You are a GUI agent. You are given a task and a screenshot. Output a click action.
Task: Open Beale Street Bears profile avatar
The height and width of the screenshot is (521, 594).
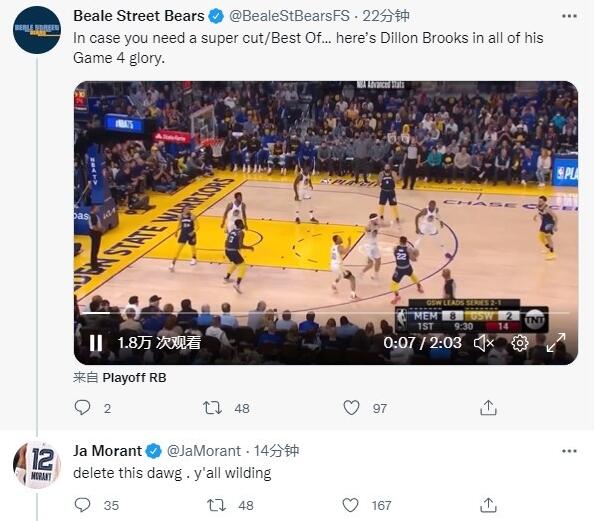37,30
